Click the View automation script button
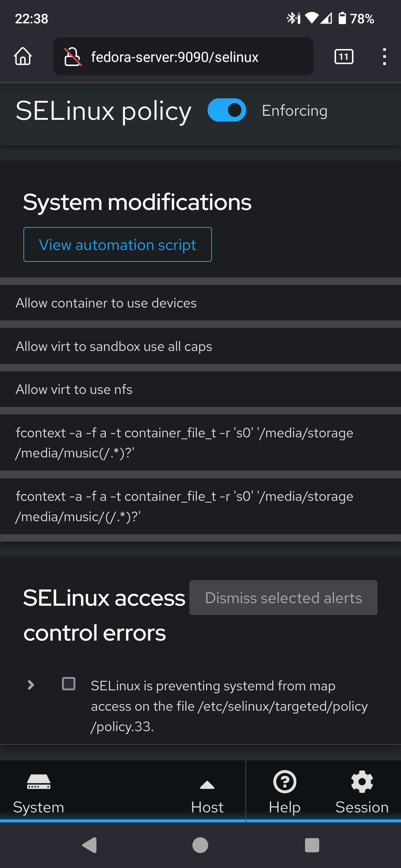 point(118,245)
